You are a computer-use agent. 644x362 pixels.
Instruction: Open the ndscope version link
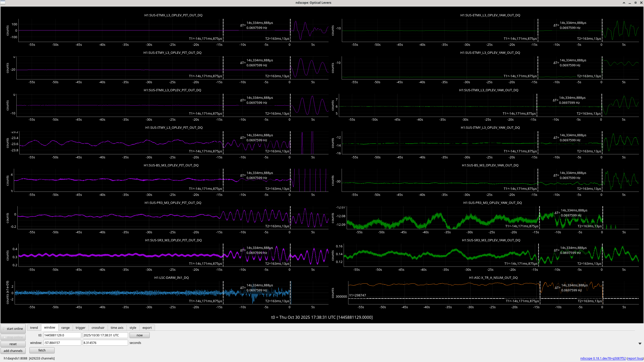[x=603, y=358]
